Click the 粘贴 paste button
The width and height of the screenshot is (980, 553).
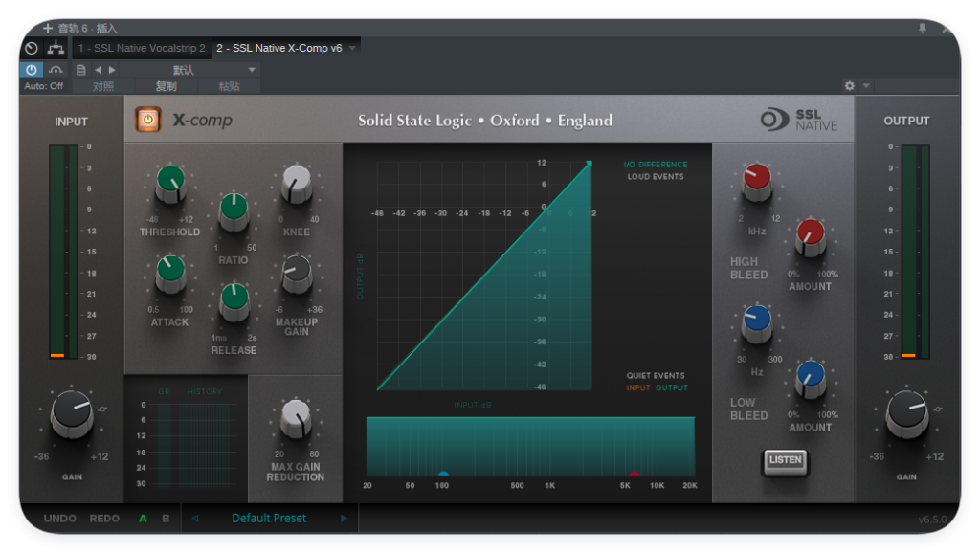(x=230, y=86)
